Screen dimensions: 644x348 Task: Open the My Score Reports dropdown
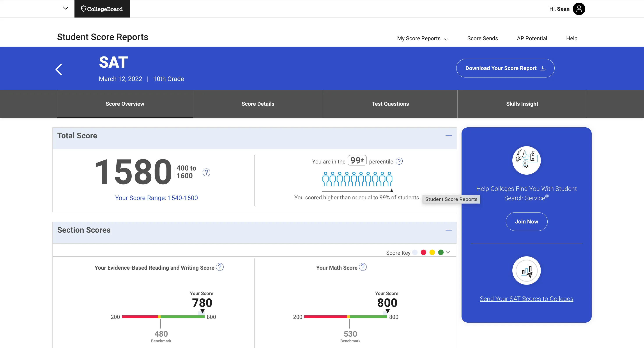423,39
